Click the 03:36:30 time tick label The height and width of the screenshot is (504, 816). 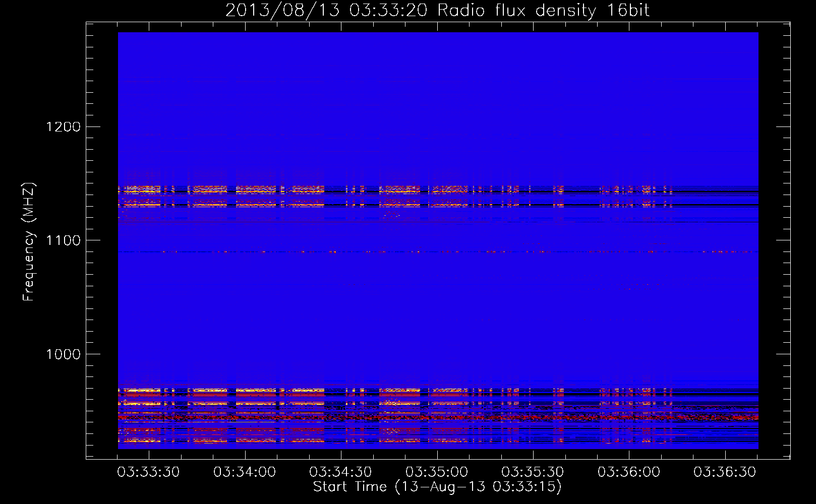pyautogui.click(x=725, y=472)
